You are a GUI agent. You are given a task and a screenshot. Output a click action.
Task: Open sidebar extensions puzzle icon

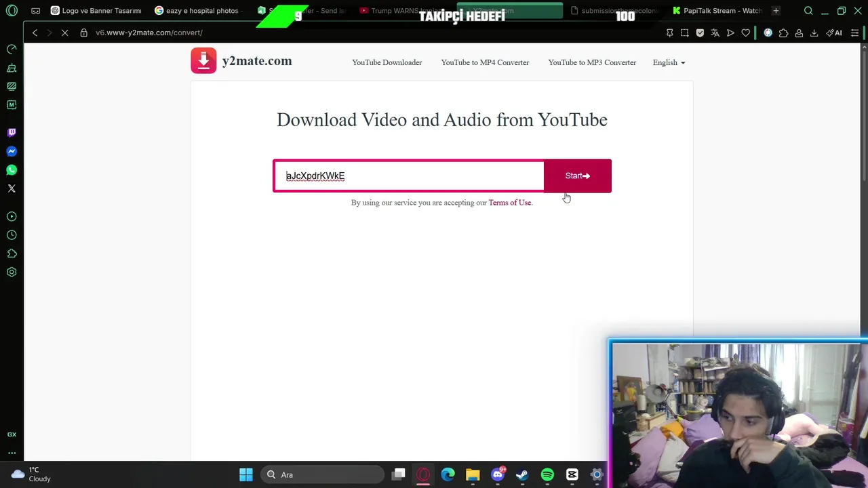coord(12,253)
